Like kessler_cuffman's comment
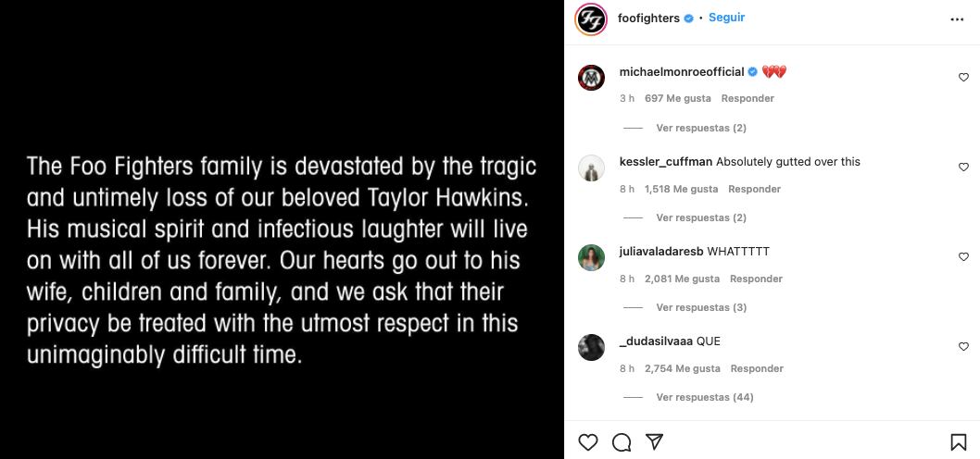The height and width of the screenshot is (459, 980). tap(963, 167)
